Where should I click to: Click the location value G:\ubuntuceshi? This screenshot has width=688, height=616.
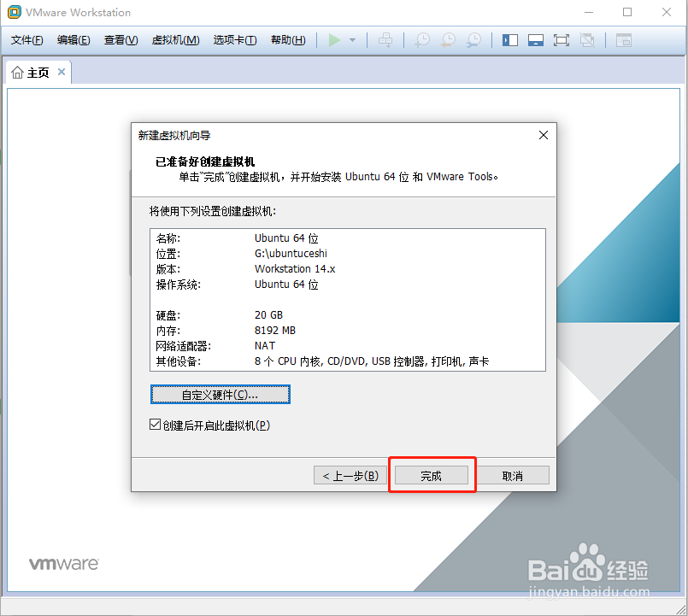[x=291, y=254]
